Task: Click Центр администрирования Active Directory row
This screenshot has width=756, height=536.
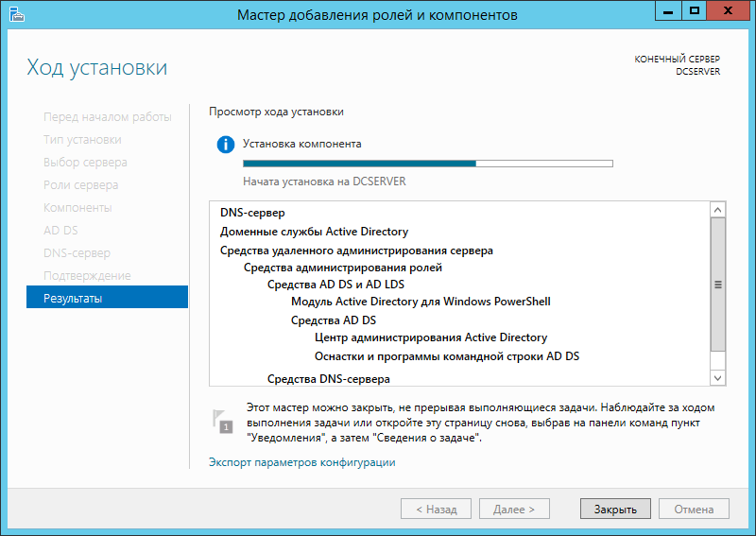Action: pos(431,337)
